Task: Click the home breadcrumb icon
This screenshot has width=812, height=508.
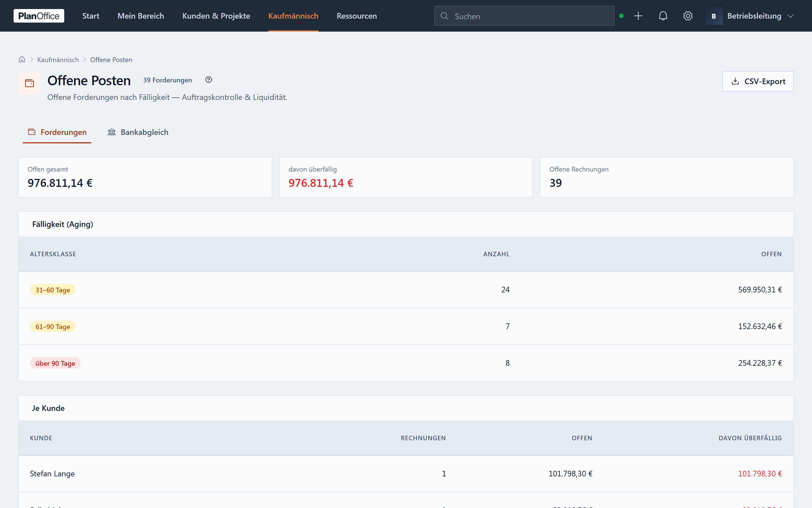Action: 22,60
